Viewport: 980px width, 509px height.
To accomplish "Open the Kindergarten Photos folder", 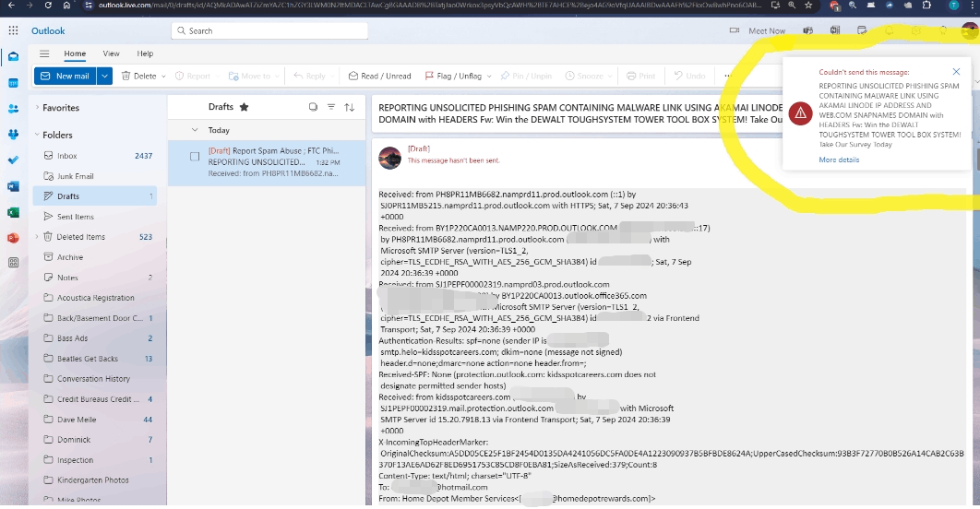I will point(94,480).
